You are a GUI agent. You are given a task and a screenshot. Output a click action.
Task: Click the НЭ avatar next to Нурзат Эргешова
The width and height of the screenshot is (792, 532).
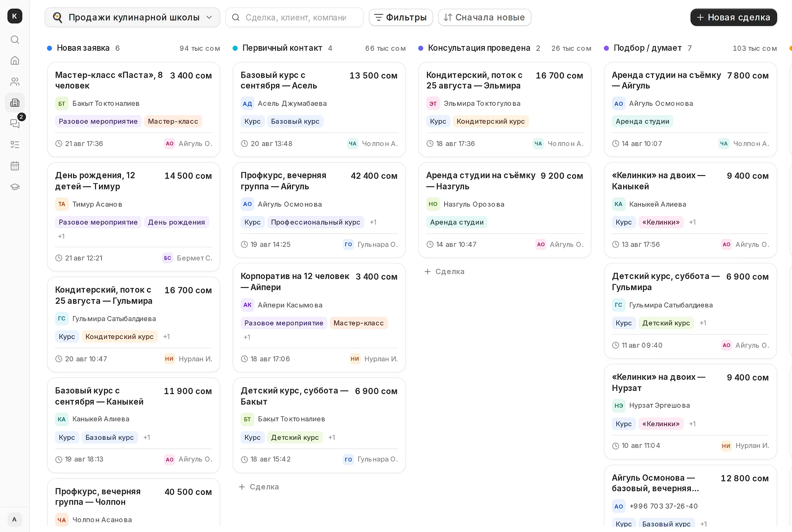(x=618, y=405)
